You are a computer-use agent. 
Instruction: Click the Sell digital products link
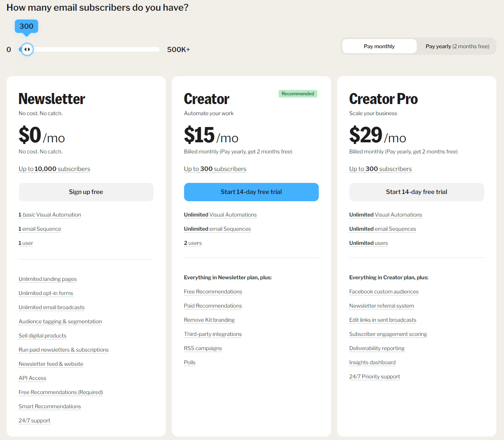[x=42, y=336]
